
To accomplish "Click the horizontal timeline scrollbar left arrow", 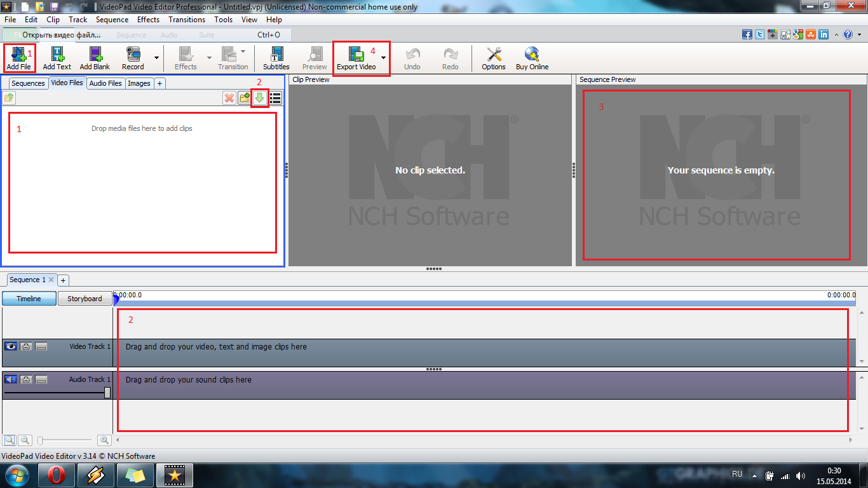I will point(118,440).
